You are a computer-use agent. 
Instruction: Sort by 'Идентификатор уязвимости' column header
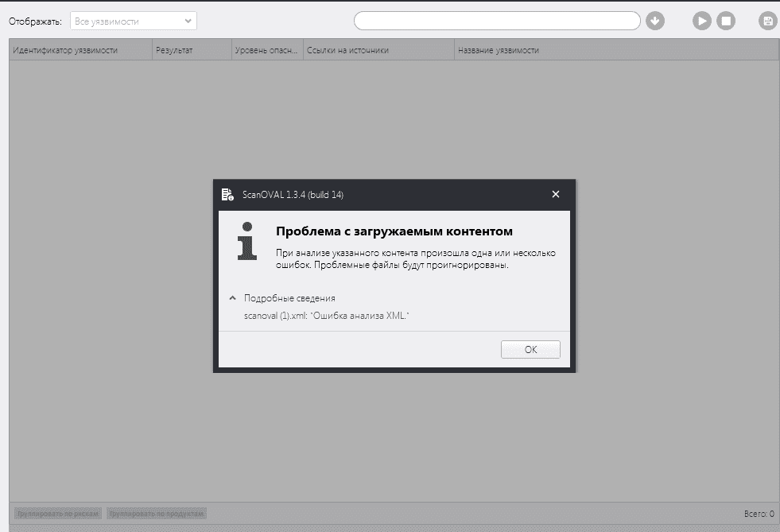tap(80, 50)
